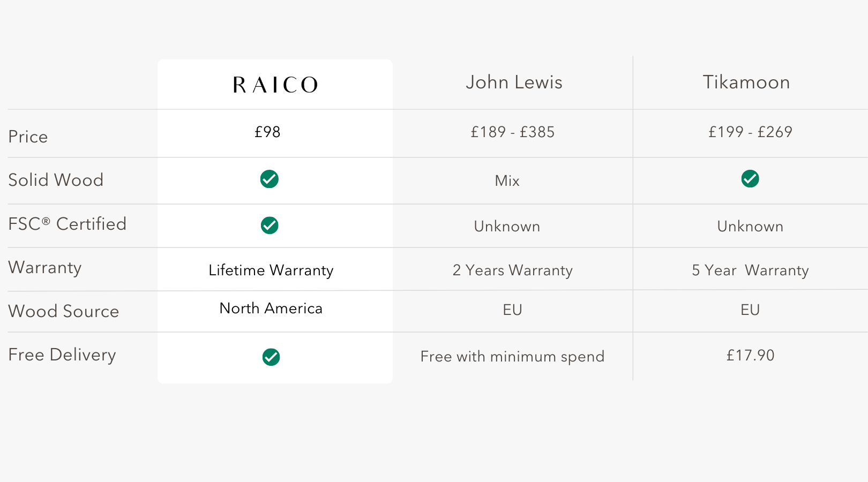868x482 pixels.
Task: Click the Free Delivery row label
Action: [62, 355]
